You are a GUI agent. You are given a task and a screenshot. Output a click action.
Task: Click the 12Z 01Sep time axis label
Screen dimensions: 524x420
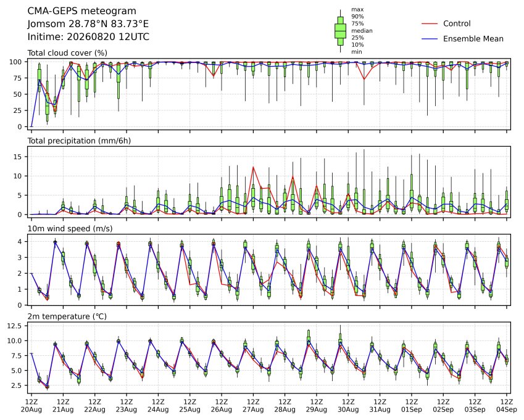click(412, 405)
